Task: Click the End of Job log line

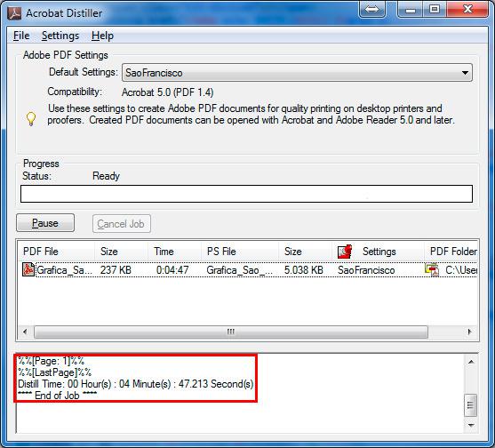Action: point(57,396)
